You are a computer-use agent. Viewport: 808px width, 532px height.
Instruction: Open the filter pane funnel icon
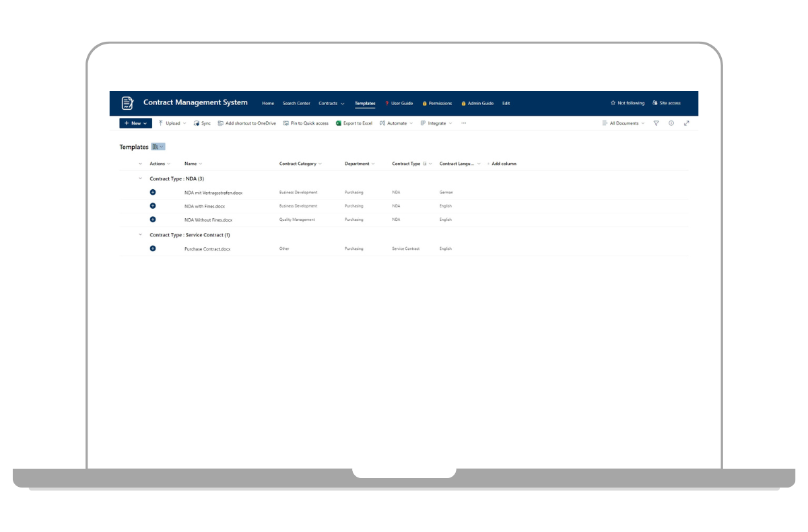pos(656,123)
